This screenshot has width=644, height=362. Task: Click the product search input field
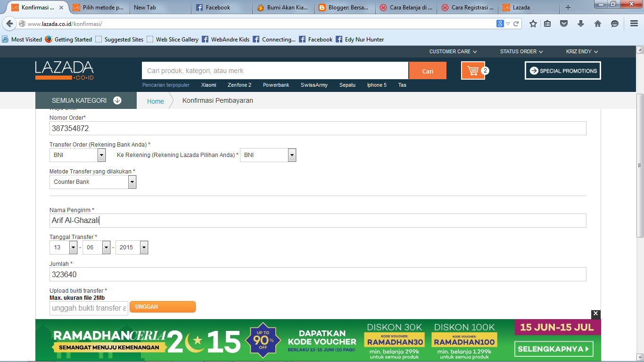coord(275,71)
